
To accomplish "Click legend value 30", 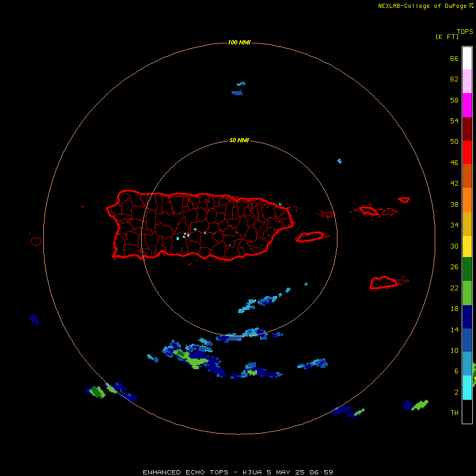I will coord(454,246).
